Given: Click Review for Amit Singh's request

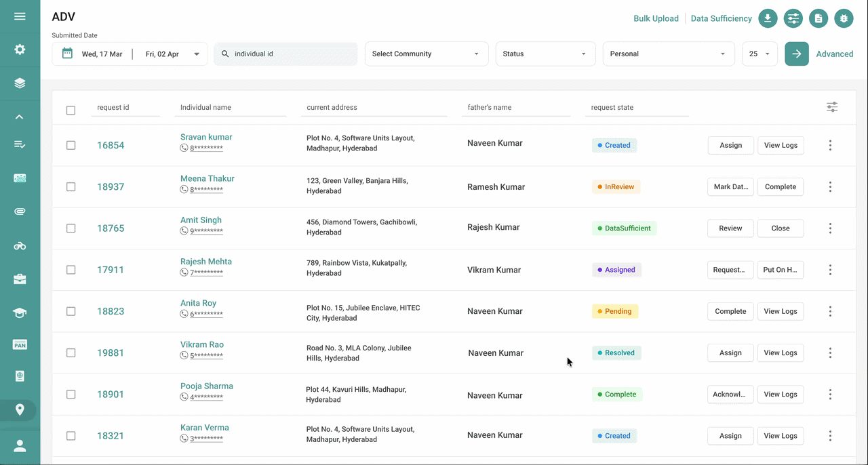Looking at the screenshot, I should coord(730,228).
